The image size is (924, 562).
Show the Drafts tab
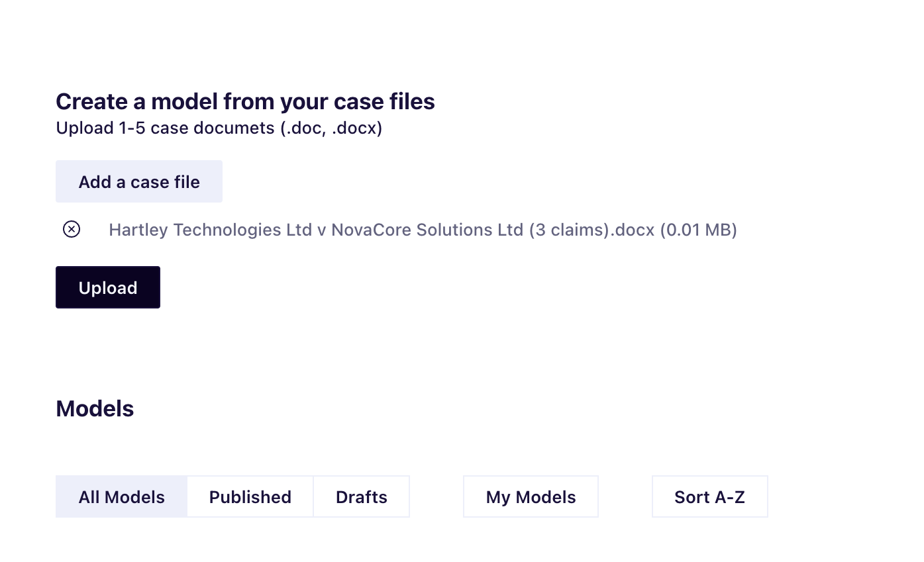[x=362, y=497]
